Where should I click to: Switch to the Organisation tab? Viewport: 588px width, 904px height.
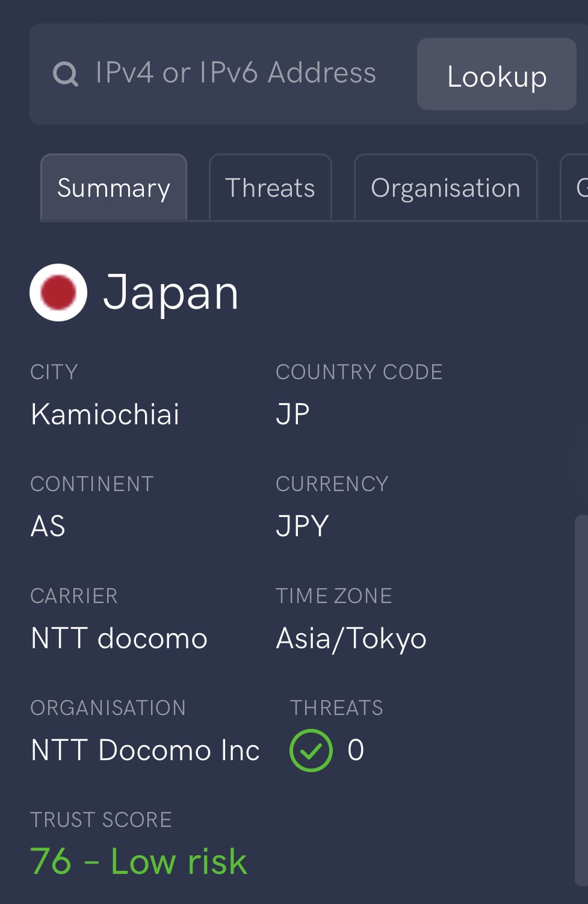(445, 187)
